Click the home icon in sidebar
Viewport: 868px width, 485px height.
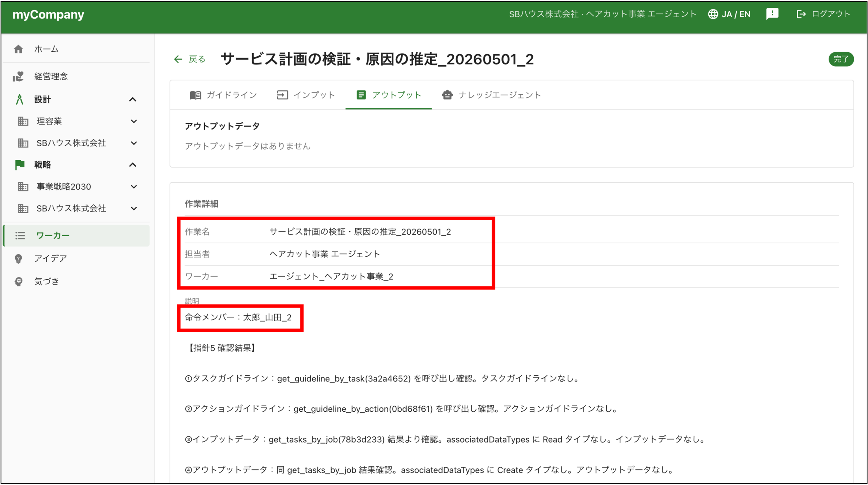[18, 49]
